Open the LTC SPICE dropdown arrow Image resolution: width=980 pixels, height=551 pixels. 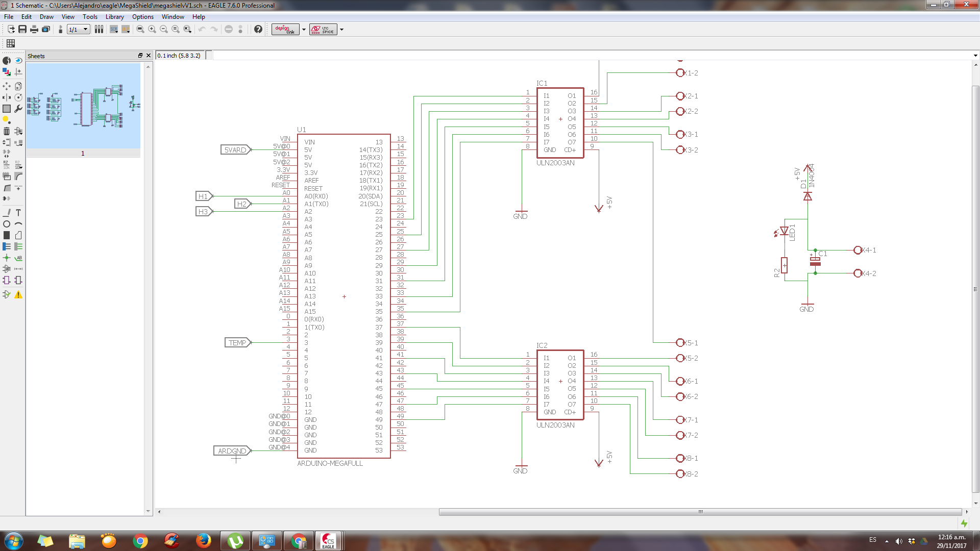(341, 29)
